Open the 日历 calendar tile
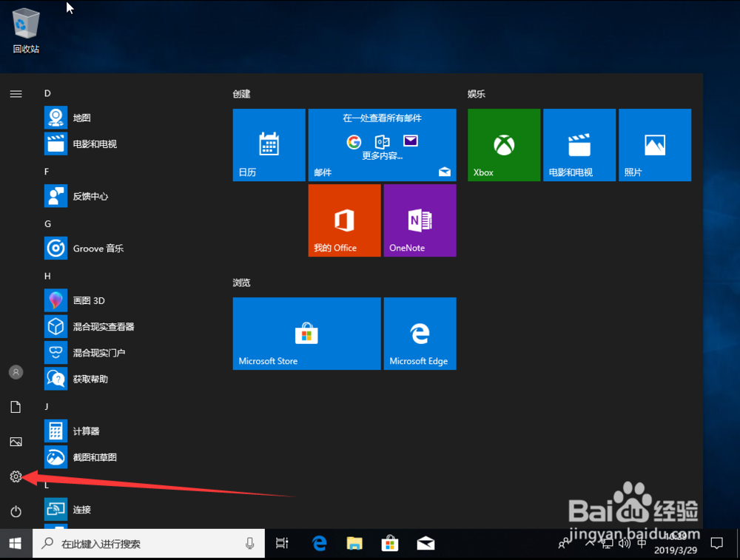 tap(269, 145)
